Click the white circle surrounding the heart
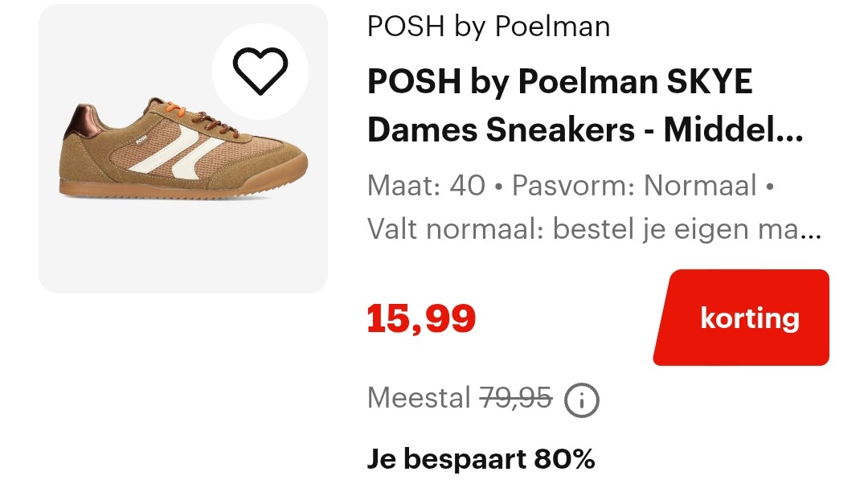The image size is (868, 484). coord(259,72)
